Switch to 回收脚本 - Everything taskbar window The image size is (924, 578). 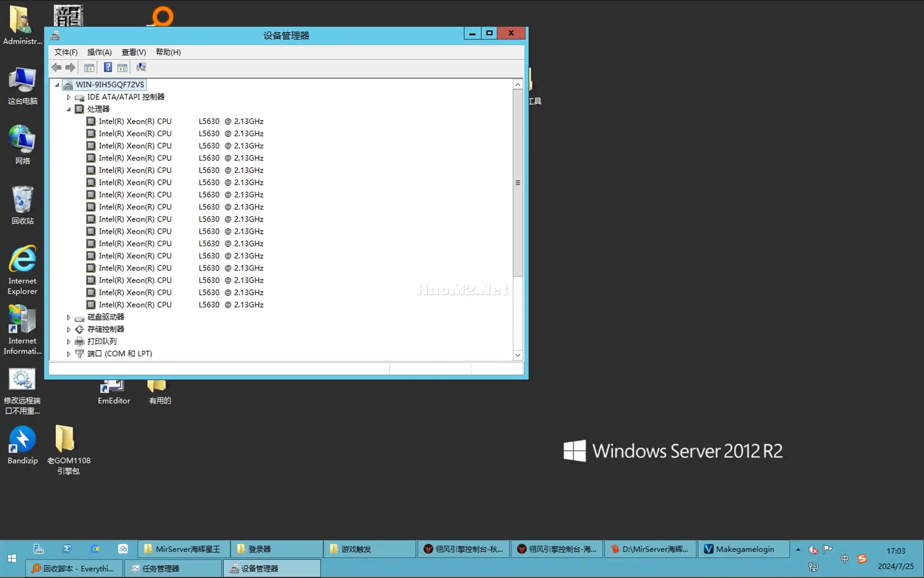(x=74, y=569)
